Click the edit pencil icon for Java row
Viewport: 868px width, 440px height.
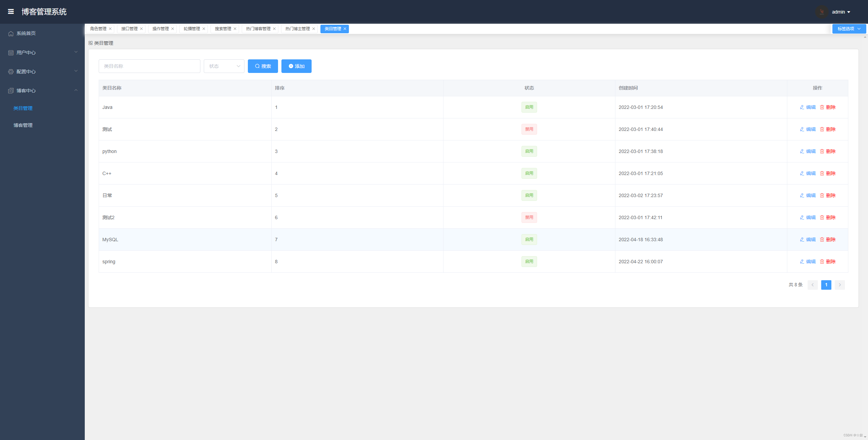802,107
